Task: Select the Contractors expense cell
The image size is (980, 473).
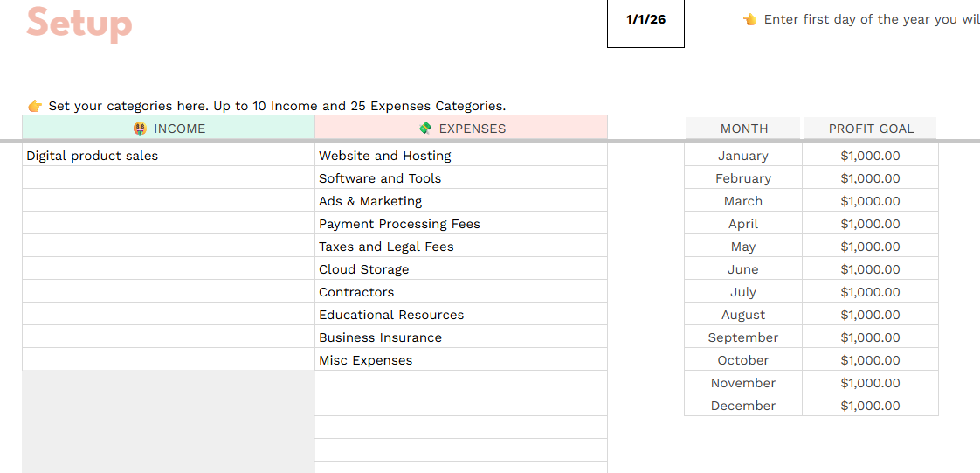Action: coord(461,291)
